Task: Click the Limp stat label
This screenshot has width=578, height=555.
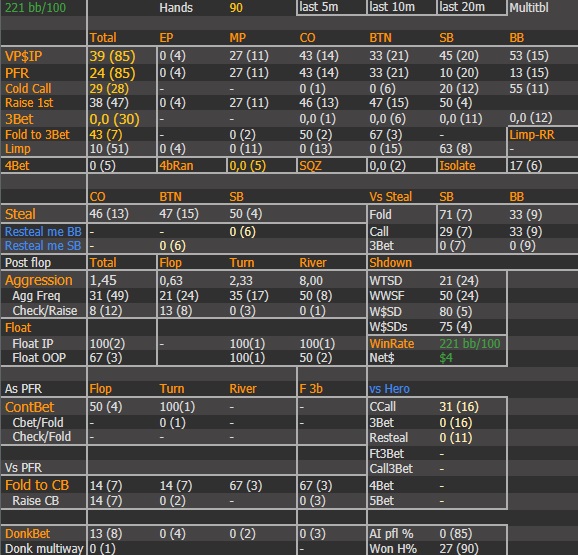Action: [17, 149]
